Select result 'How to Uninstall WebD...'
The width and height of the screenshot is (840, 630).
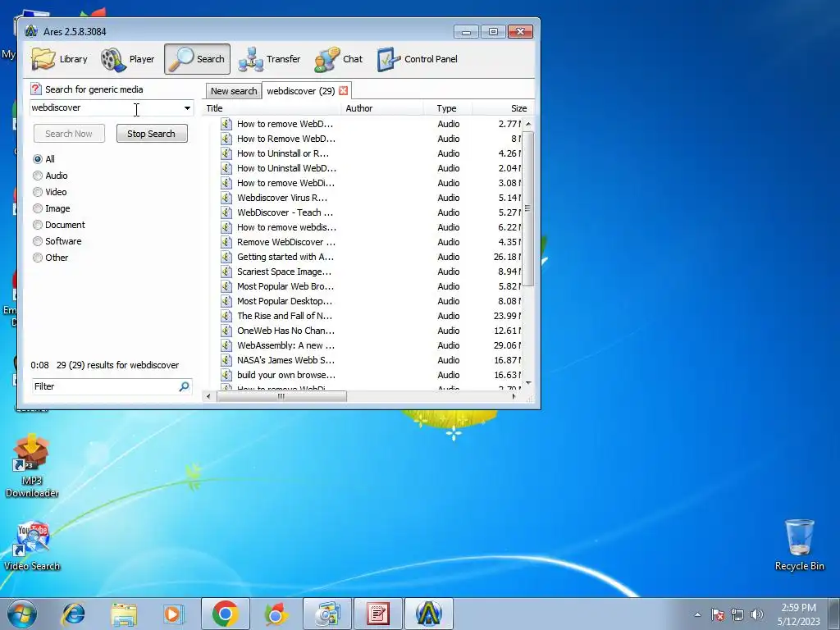[x=286, y=168]
